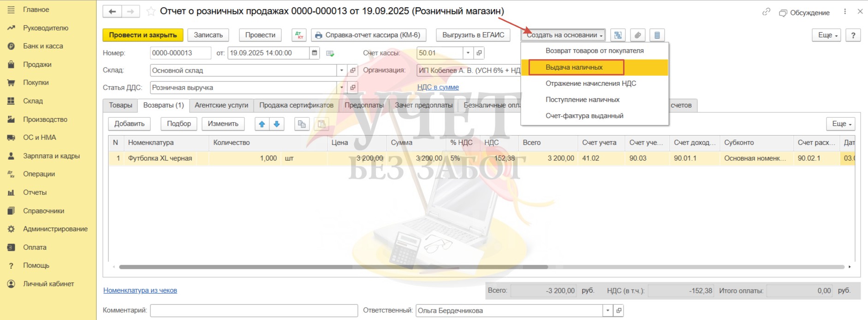Screen dimensions: 868x320
Task: Click the Записать button
Action: 208,35
